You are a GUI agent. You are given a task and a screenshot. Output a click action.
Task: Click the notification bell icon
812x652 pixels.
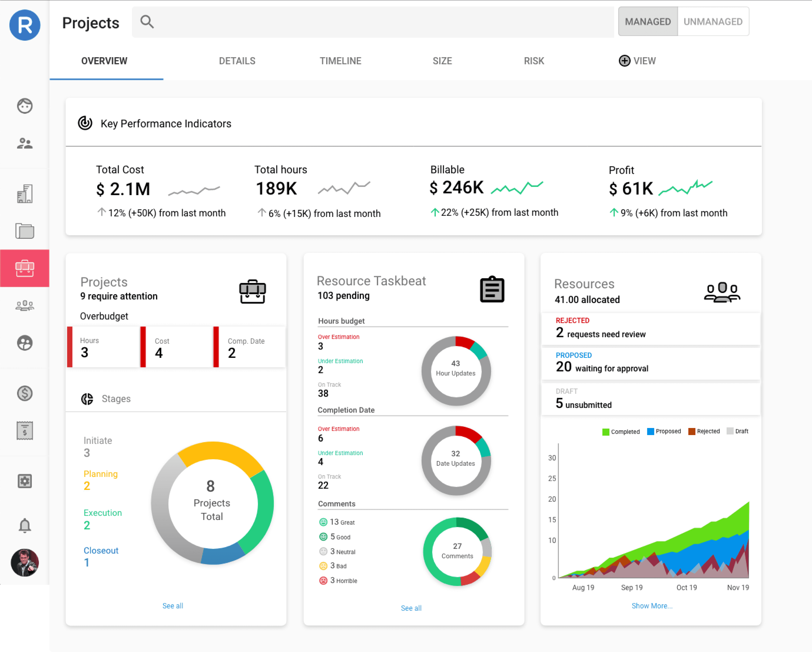(x=24, y=525)
